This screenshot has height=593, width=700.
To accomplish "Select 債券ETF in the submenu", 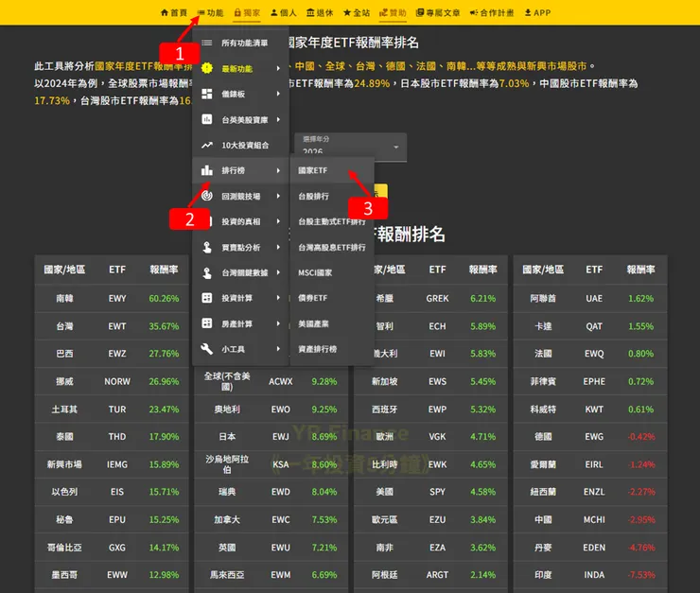I will coord(332,298).
